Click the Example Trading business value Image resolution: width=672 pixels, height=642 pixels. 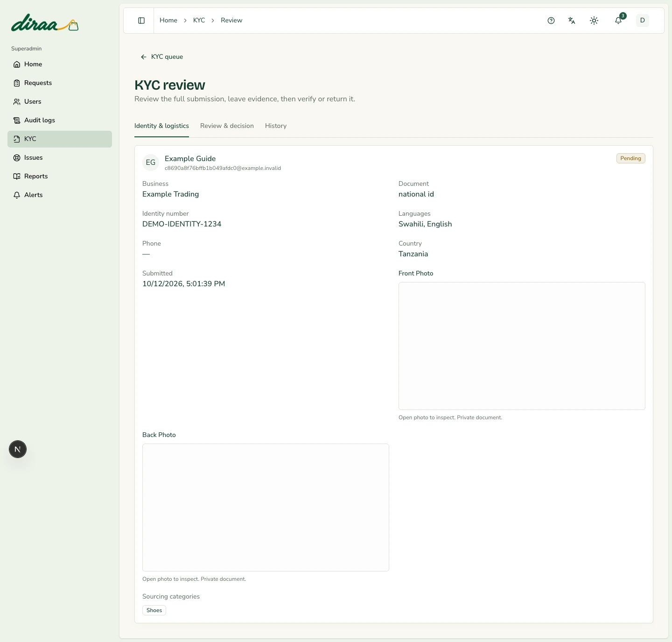pos(170,194)
